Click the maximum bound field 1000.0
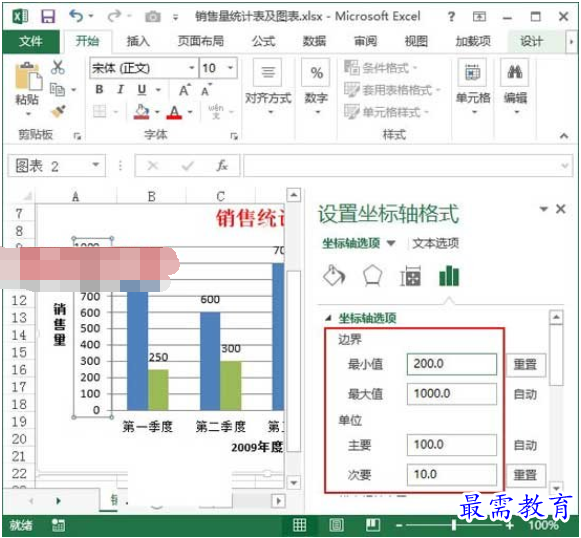The height and width of the screenshot is (538, 581). click(x=451, y=393)
